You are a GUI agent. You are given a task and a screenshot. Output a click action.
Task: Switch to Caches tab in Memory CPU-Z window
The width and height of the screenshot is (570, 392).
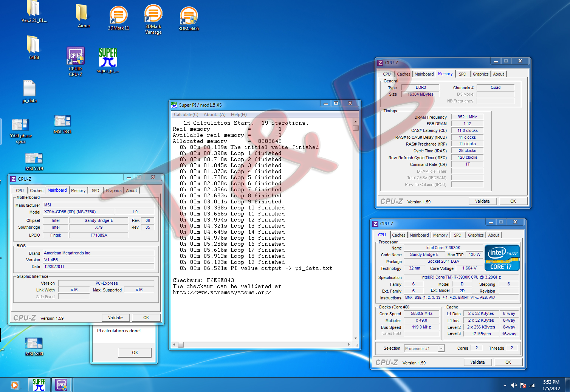click(403, 74)
